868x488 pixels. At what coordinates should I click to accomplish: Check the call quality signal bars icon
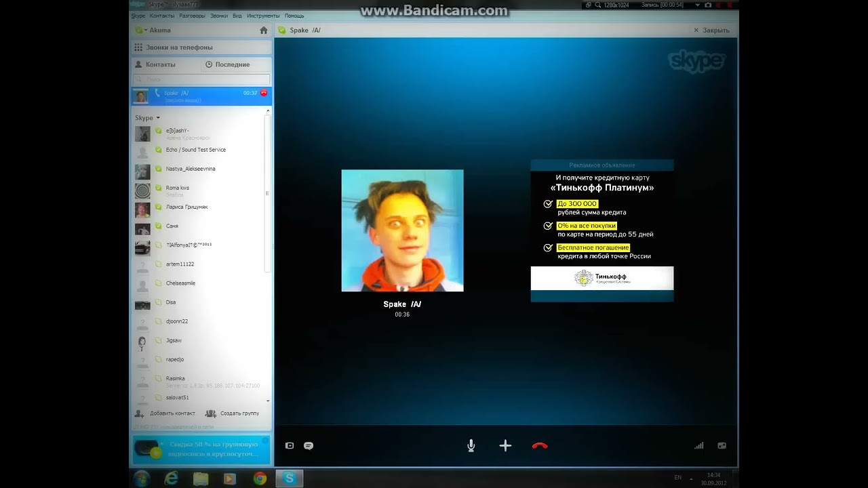point(699,445)
